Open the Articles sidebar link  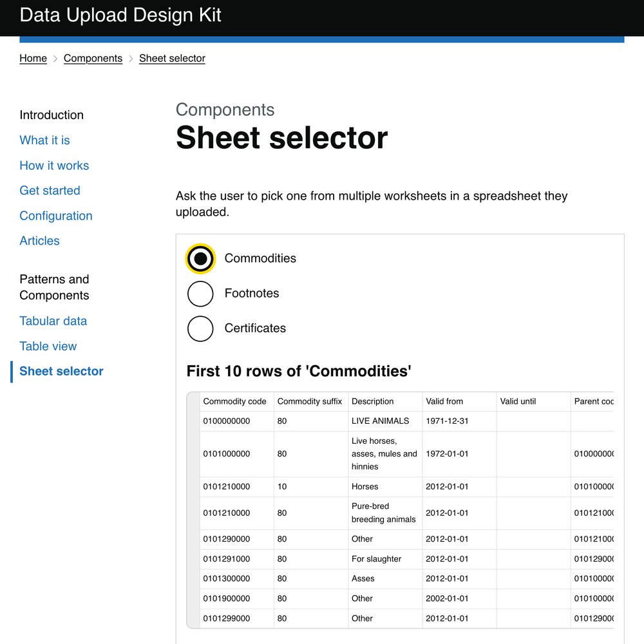click(x=39, y=241)
